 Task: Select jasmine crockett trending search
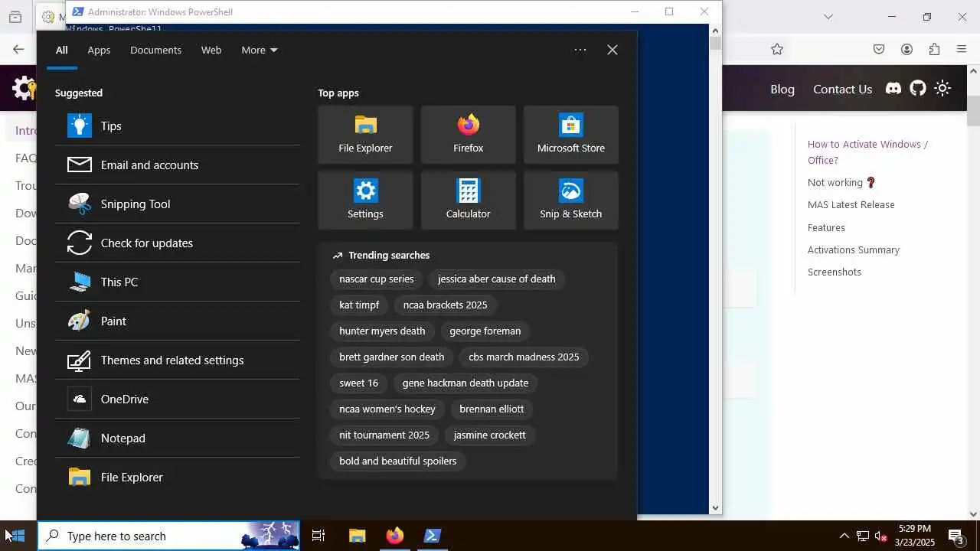click(489, 435)
